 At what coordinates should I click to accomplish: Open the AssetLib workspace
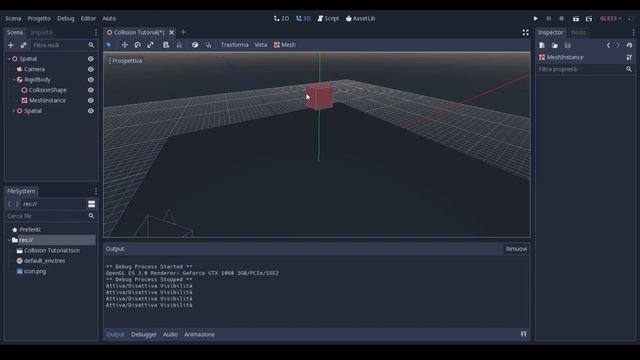tap(360, 18)
